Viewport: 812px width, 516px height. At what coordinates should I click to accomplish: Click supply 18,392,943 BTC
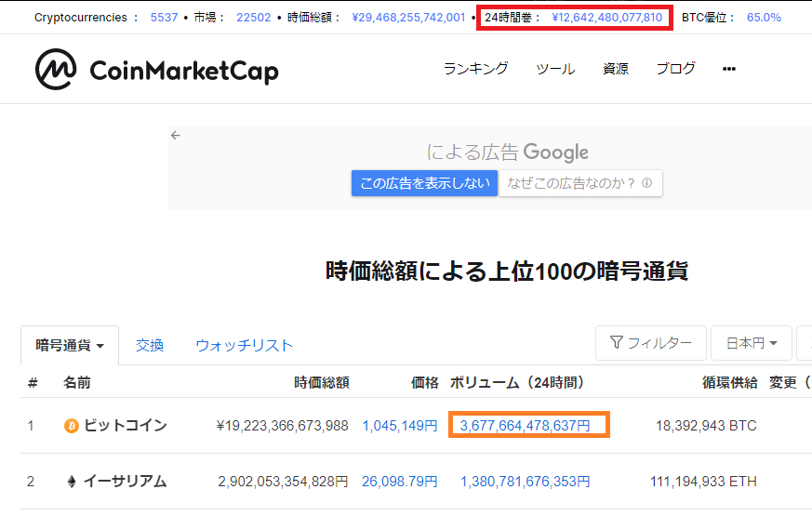pos(706,426)
